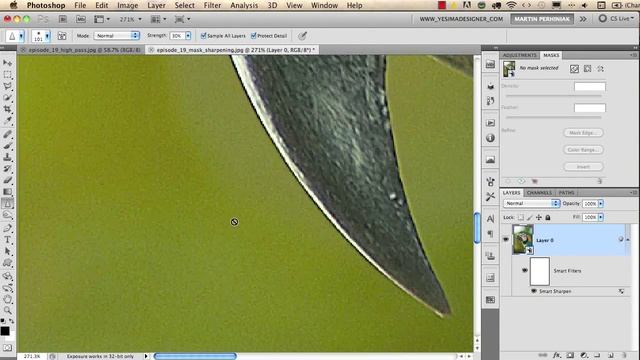The width and height of the screenshot is (640, 360).
Task: Open the Opacity slider arrow
Action: [x=601, y=203]
